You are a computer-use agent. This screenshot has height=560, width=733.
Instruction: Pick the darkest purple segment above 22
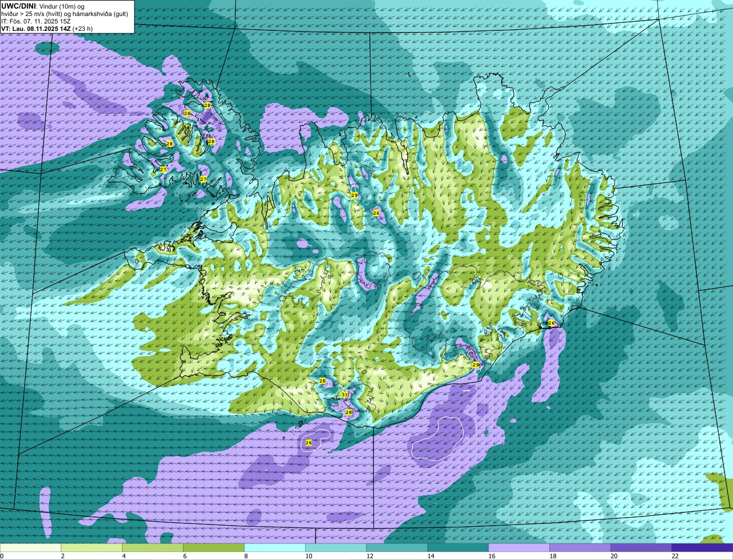point(703,547)
